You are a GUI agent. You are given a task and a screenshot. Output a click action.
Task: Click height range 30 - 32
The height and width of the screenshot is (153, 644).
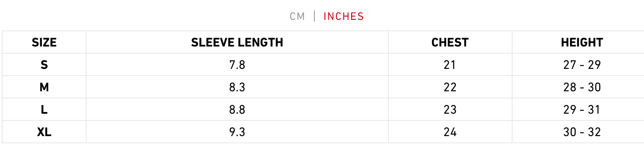click(x=582, y=132)
